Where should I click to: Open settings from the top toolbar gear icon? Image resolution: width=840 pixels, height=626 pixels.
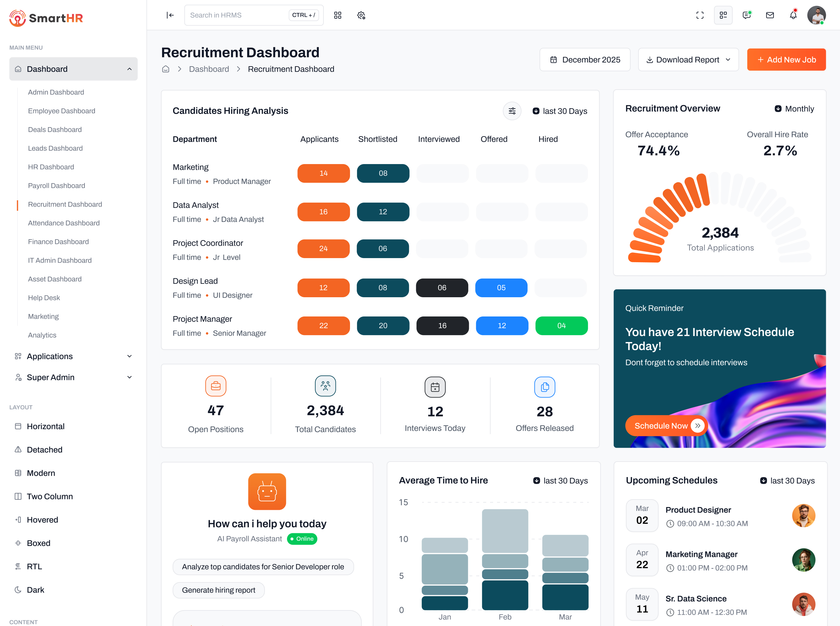click(361, 15)
